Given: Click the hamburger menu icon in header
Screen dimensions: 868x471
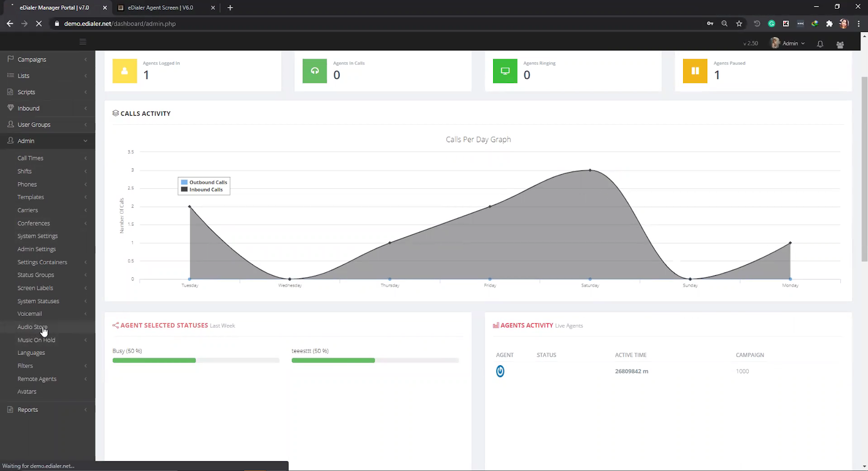Looking at the screenshot, I should pos(82,42).
